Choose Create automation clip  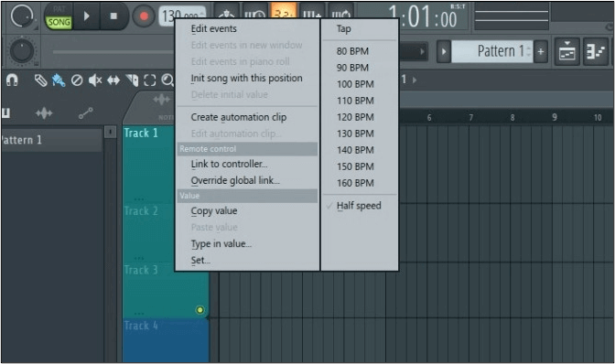click(x=239, y=117)
